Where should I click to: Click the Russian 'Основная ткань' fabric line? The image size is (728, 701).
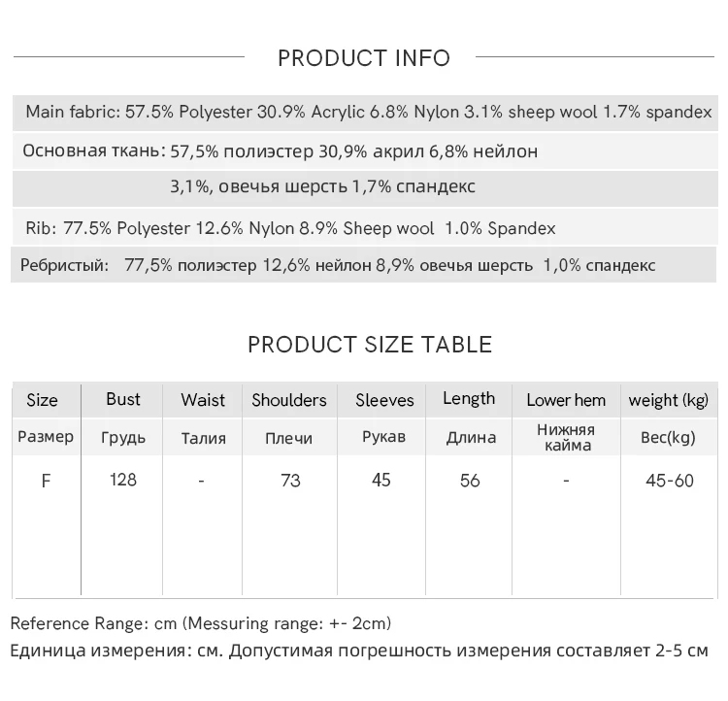tap(280, 151)
